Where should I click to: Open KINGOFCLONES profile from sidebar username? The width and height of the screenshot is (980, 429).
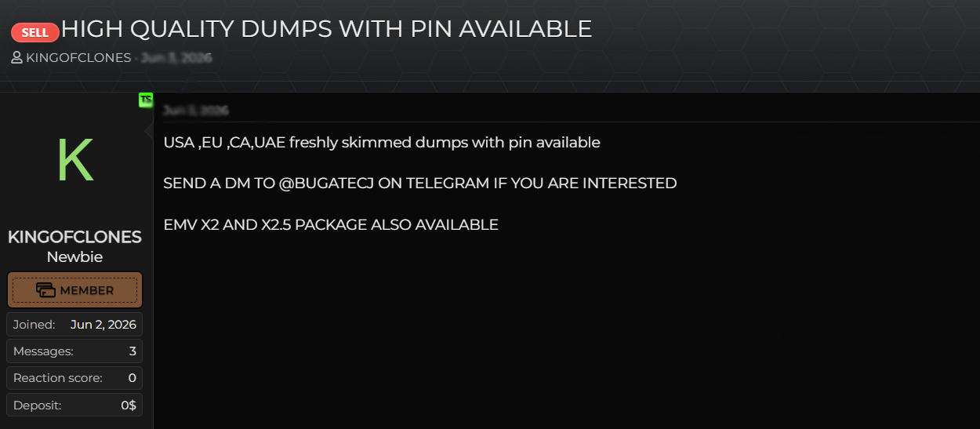point(74,237)
